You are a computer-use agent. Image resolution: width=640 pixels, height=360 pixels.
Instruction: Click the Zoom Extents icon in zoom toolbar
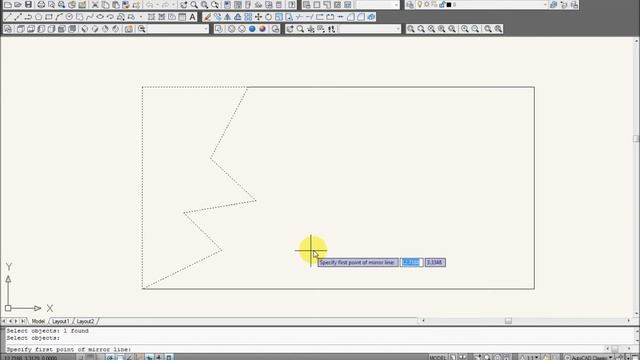[498, 29]
